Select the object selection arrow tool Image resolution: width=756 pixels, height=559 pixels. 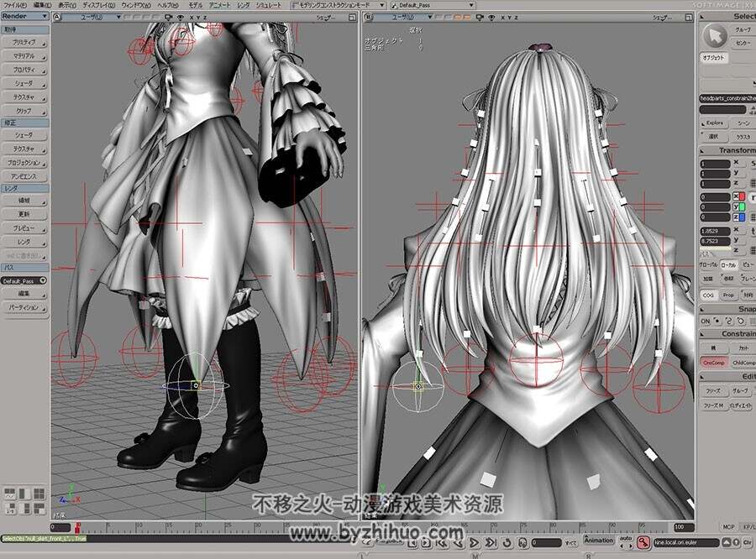tap(715, 36)
